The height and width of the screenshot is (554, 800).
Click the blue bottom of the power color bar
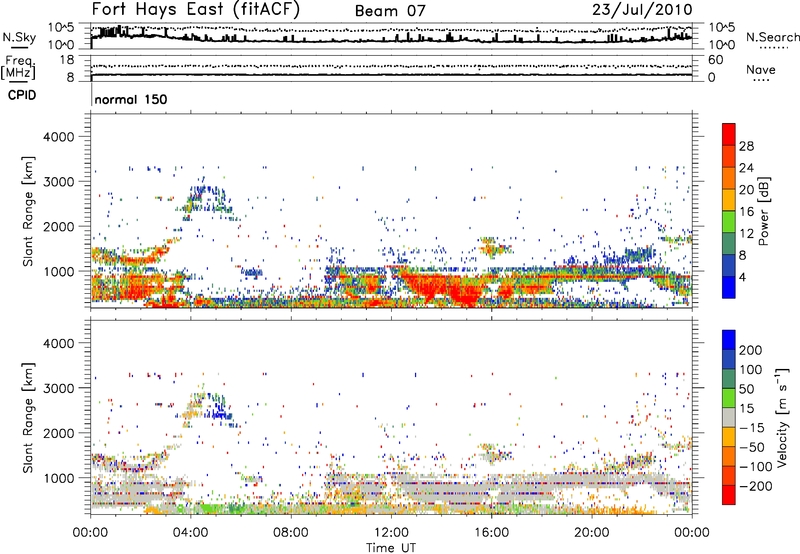tap(729, 287)
